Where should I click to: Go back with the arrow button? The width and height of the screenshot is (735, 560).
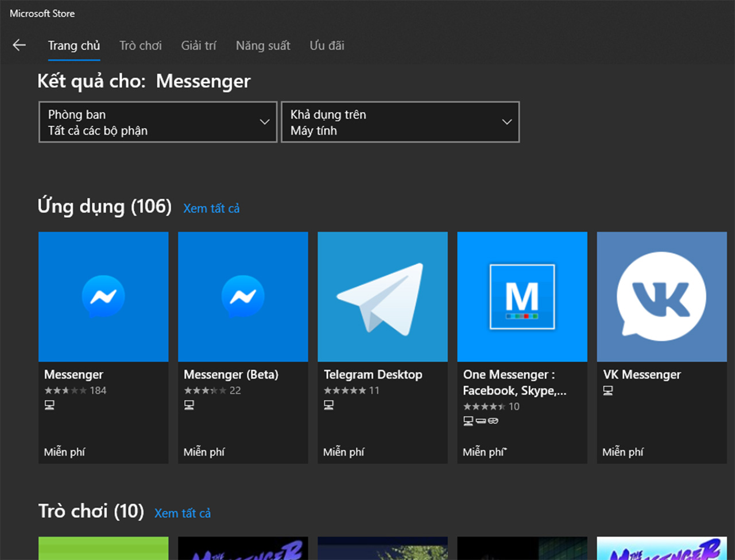[20, 45]
